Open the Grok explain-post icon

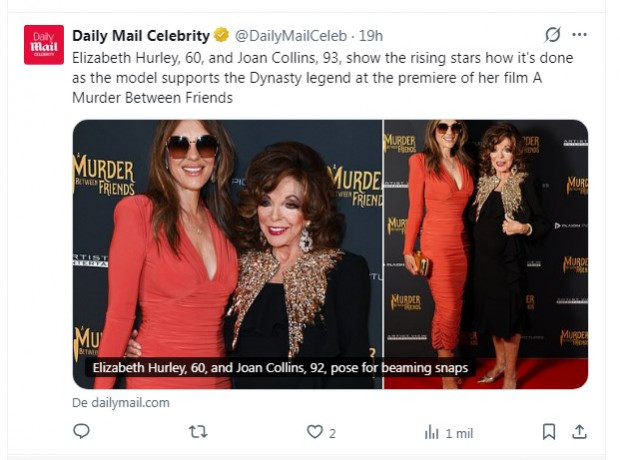[x=552, y=35]
